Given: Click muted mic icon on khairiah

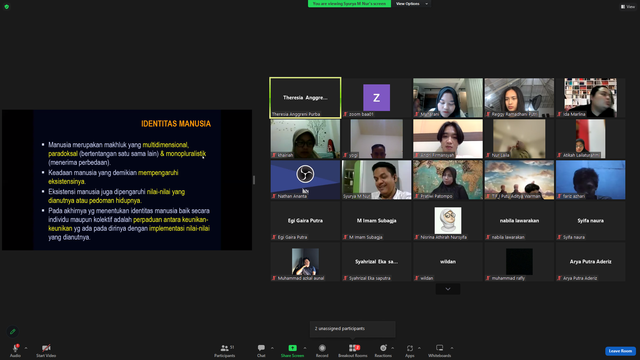Looking at the screenshot, I should click(274, 156).
